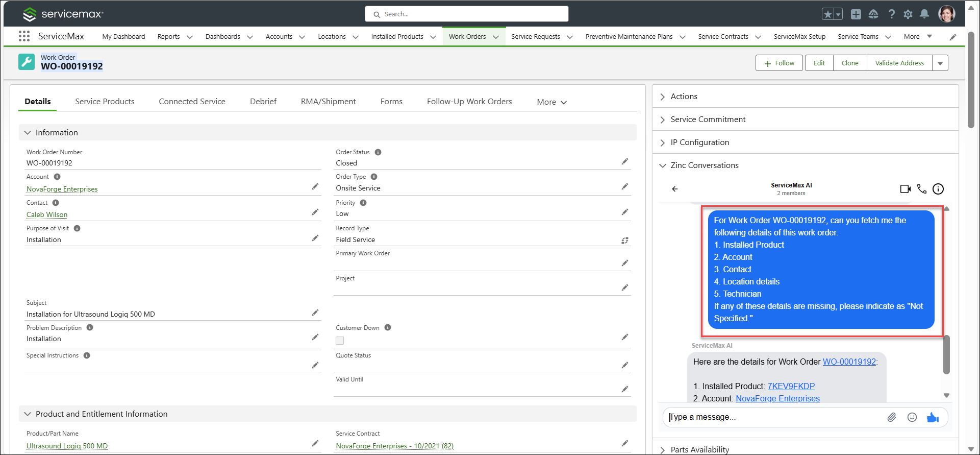The width and height of the screenshot is (980, 455).
Task: Open the Accounts menu chevron
Action: [302, 37]
